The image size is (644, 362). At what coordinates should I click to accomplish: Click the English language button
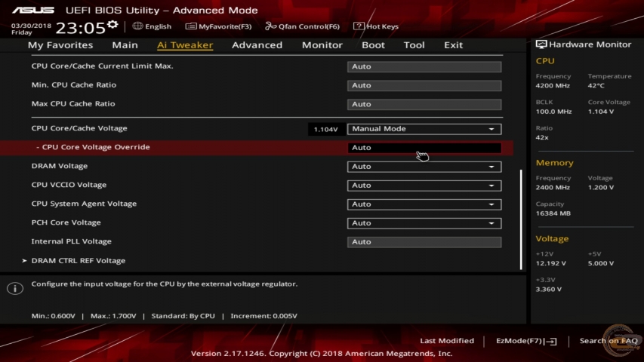(x=152, y=26)
